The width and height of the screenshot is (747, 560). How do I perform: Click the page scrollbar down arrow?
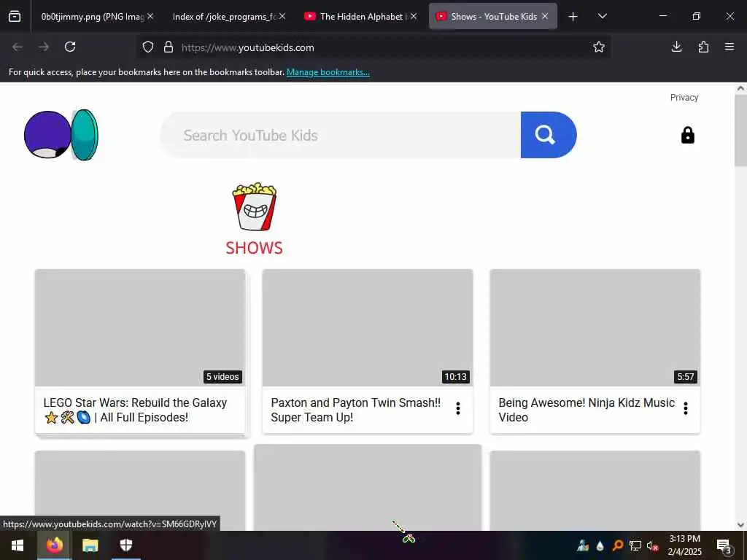tap(740, 525)
